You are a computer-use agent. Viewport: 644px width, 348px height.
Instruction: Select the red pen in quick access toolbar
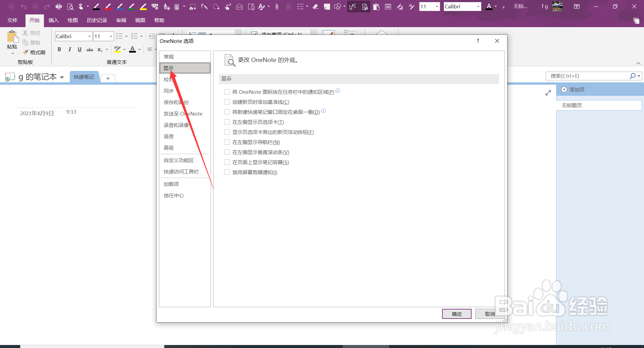click(x=108, y=6)
